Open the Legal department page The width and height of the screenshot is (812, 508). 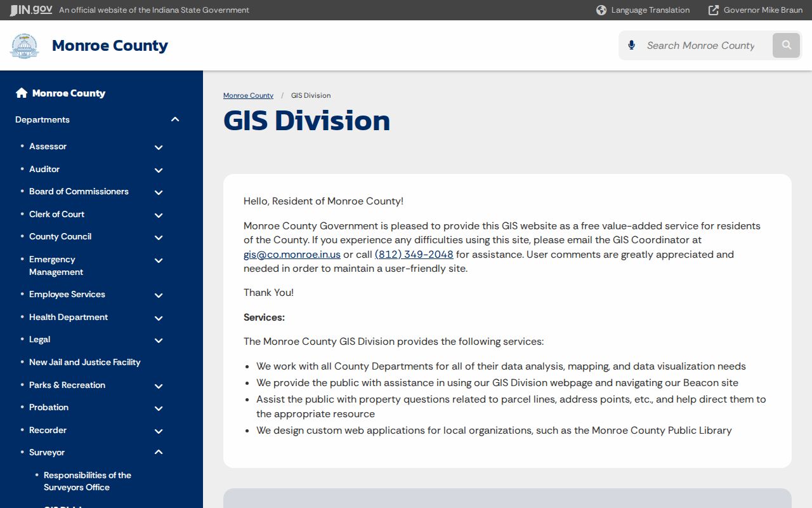(39, 339)
